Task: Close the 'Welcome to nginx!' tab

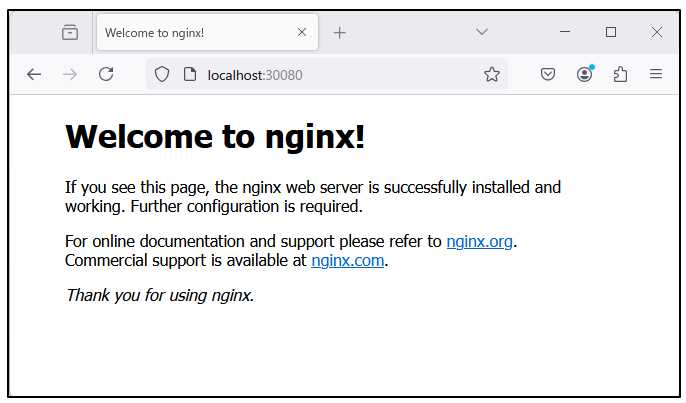Action: pyautogui.click(x=302, y=32)
